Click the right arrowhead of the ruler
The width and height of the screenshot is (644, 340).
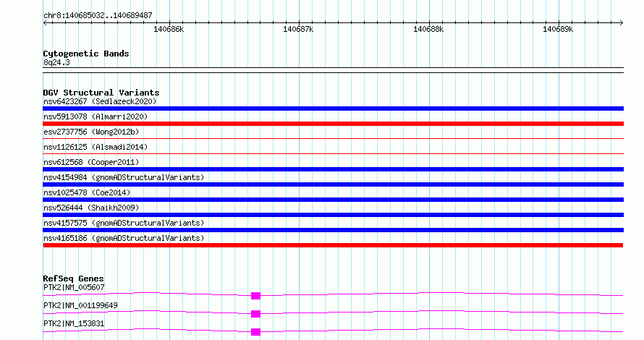622,23
